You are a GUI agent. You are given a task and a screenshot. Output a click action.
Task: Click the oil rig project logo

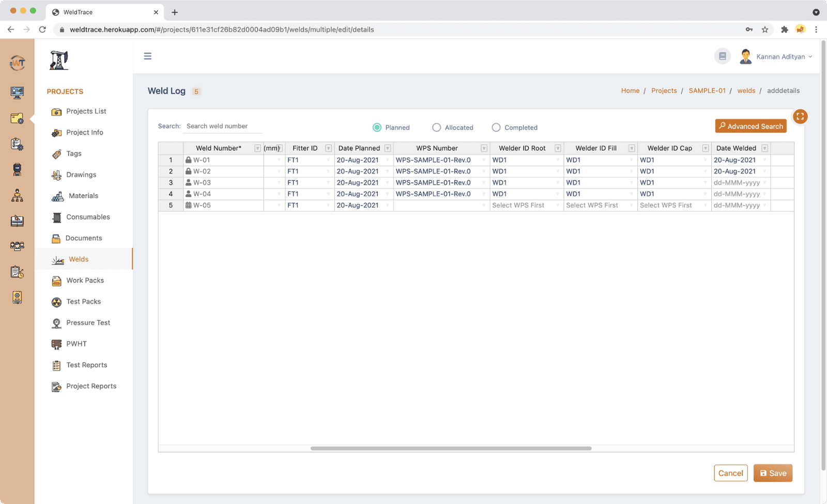point(59,60)
